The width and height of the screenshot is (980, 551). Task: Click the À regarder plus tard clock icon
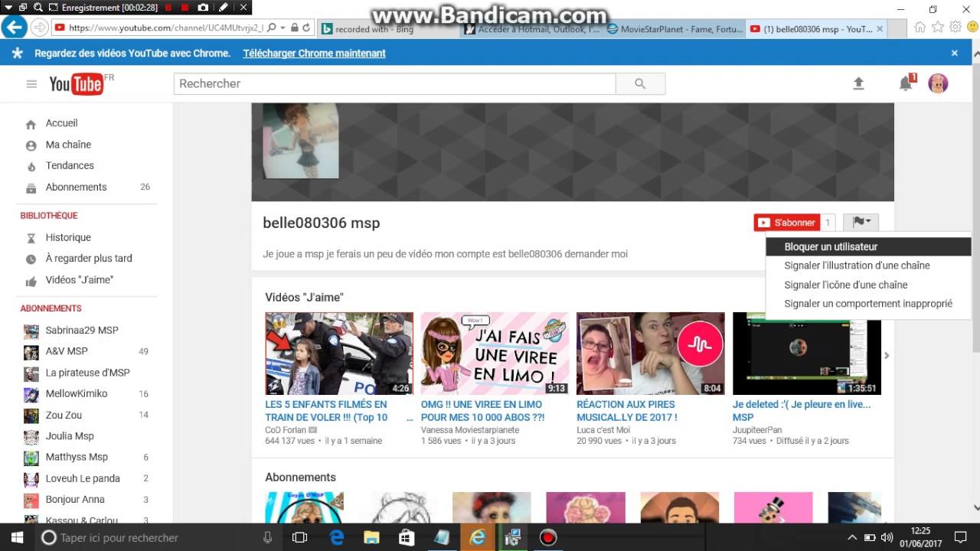click(x=31, y=259)
